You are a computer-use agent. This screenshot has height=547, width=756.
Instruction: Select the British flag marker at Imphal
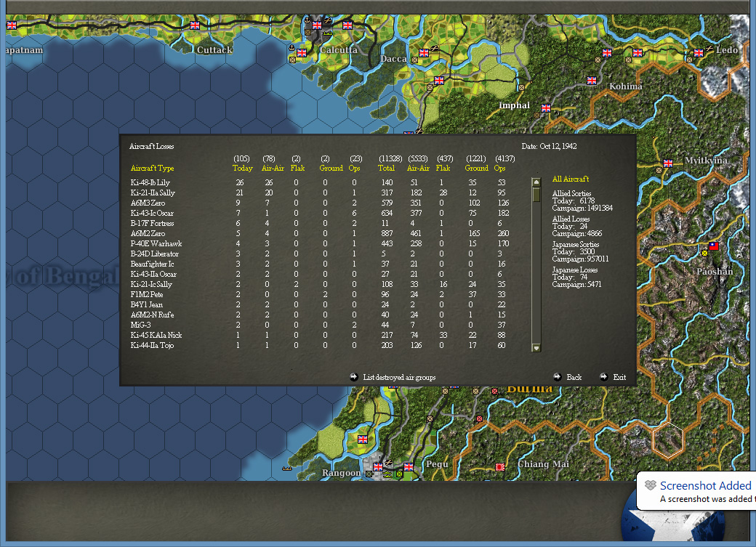[545, 108]
